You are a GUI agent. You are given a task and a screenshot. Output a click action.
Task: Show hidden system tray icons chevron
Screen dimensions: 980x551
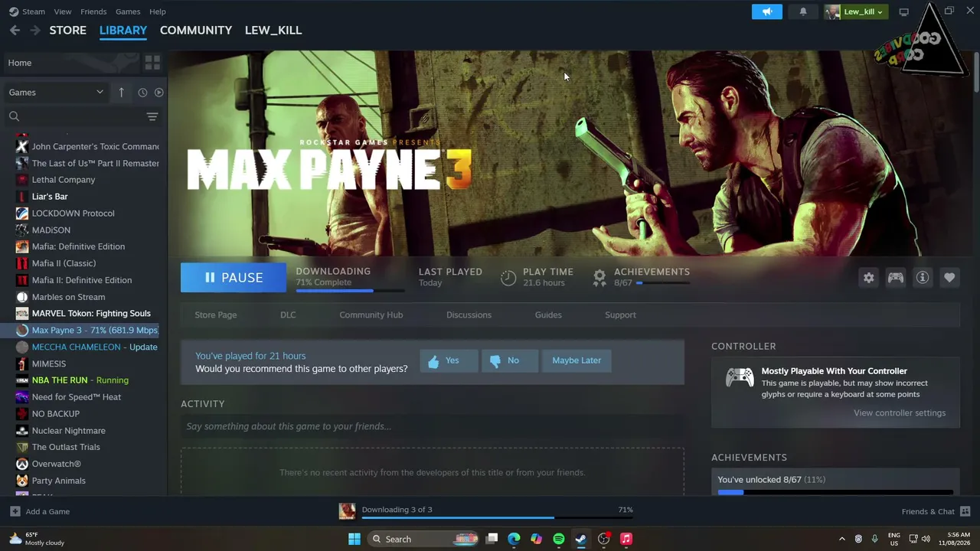841,539
